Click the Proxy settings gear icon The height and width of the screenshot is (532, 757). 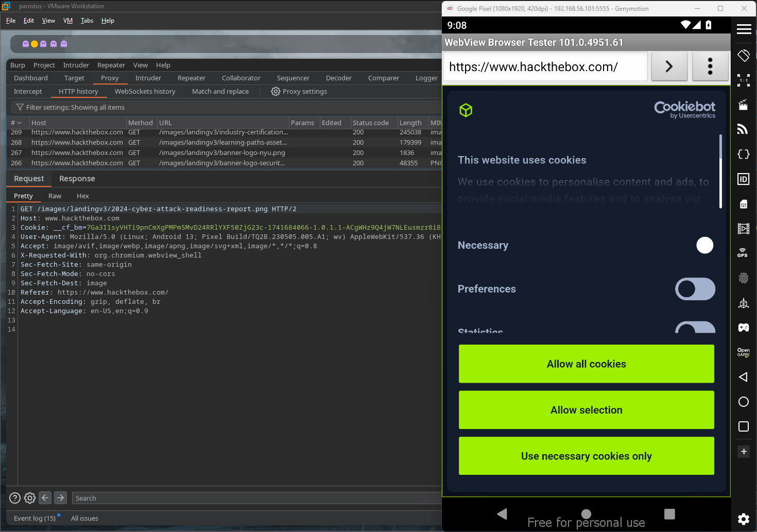276,91
